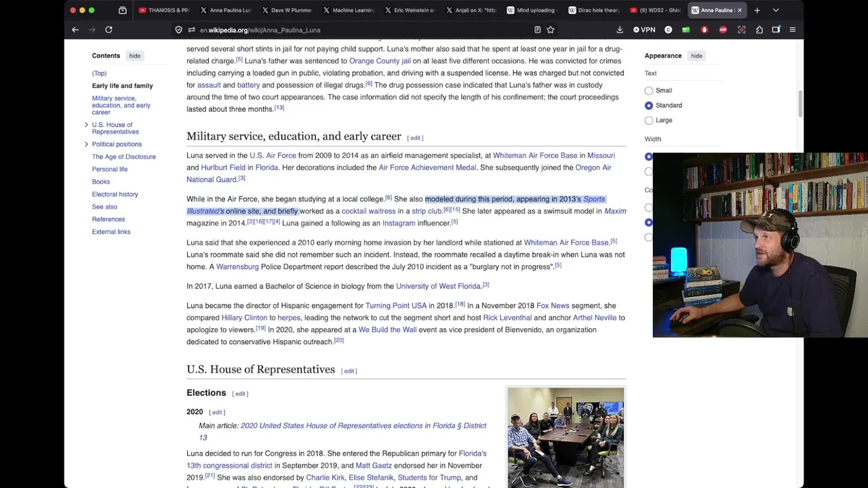Viewport: 868px width, 488px height.
Task: Open the group meeting photo thumbnail
Action: click(x=566, y=437)
